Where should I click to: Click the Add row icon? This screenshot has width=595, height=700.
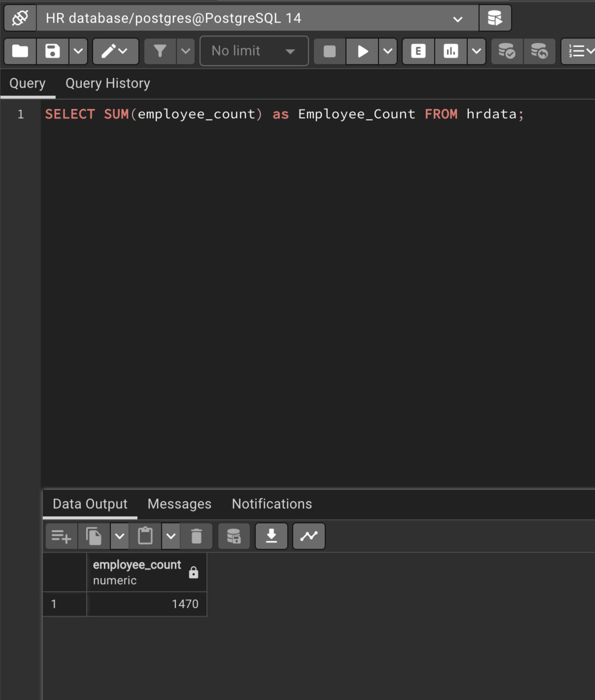click(62, 536)
